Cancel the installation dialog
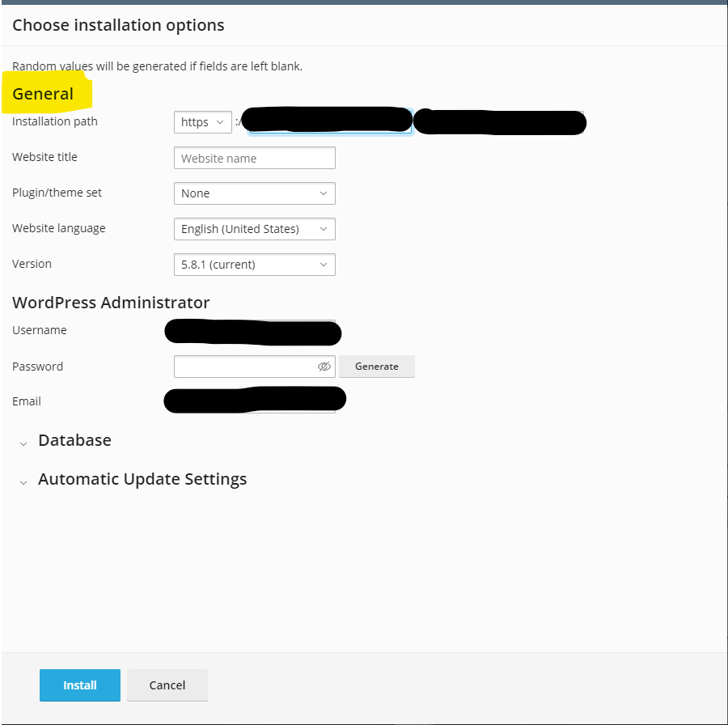 pyautogui.click(x=167, y=685)
